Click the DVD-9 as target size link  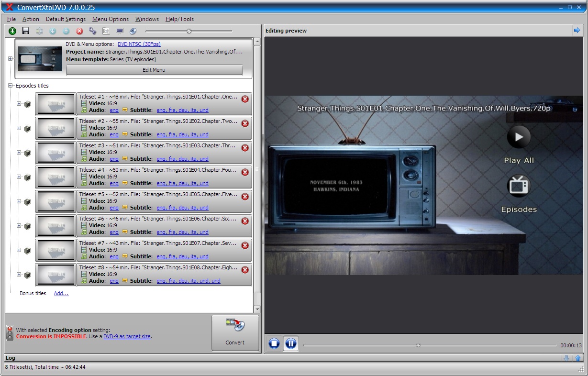127,336
